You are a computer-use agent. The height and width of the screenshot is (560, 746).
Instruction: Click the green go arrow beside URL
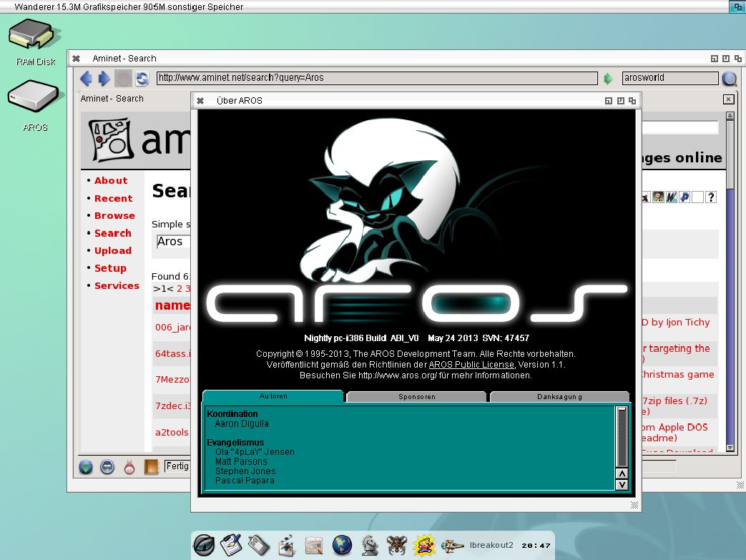(609, 79)
